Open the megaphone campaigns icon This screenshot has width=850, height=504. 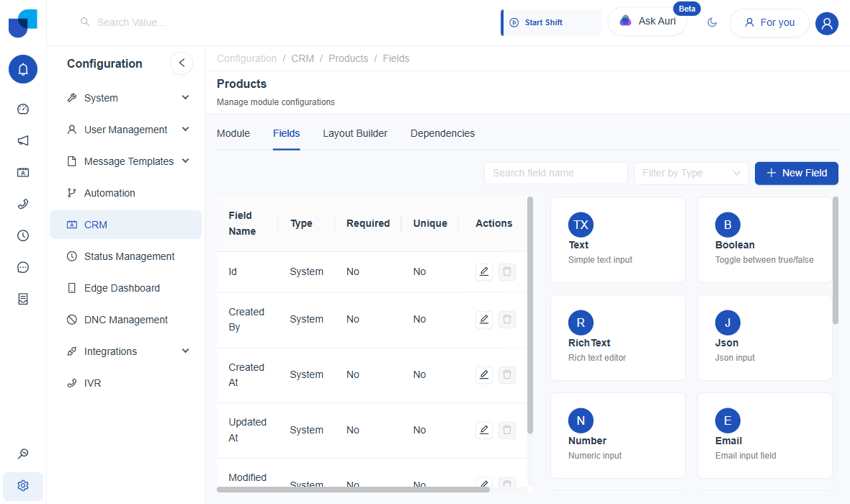pos(23,141)
